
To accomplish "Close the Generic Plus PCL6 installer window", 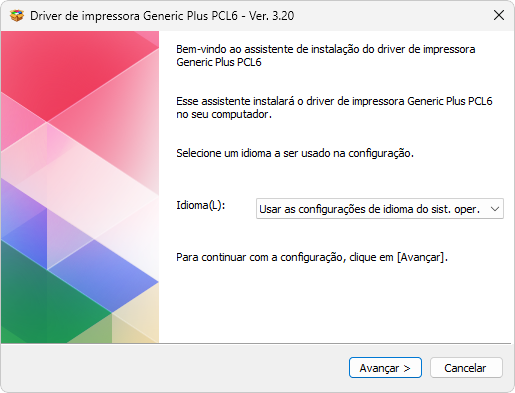I will click(499, 15).
